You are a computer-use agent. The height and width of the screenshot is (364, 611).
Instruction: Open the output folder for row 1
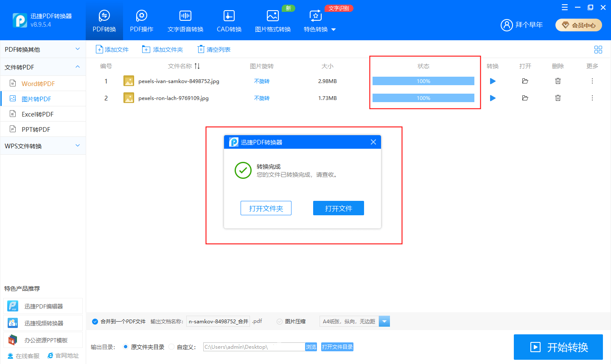click(525, 81)
